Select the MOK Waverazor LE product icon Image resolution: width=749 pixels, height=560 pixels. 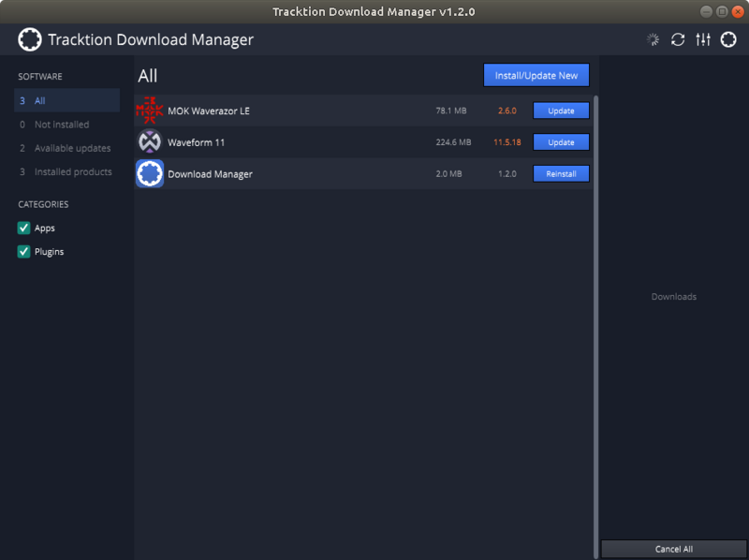[149, 111]
